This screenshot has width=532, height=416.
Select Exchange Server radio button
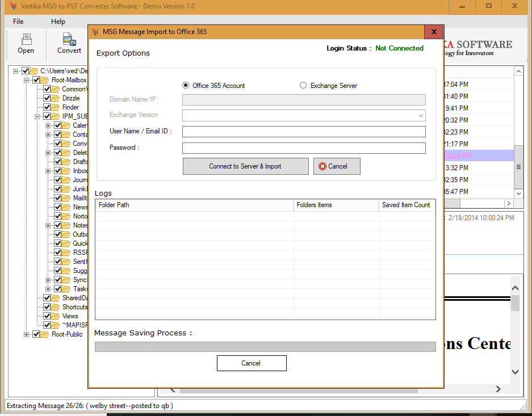click(x=303, y=86)
